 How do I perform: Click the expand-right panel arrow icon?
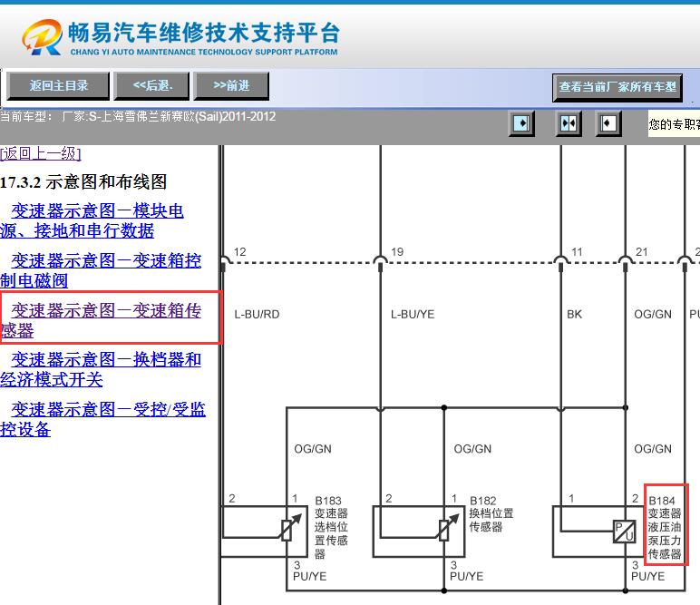[521, 123]
